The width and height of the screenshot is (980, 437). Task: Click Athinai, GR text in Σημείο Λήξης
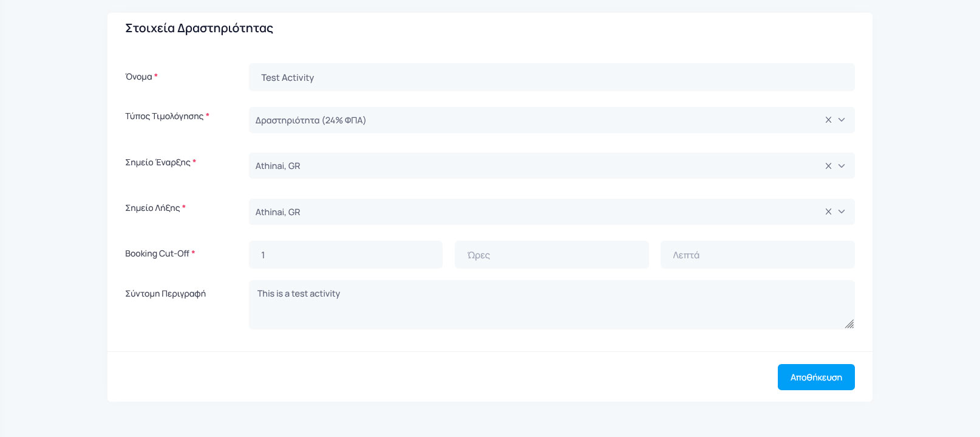pos(277,212)
